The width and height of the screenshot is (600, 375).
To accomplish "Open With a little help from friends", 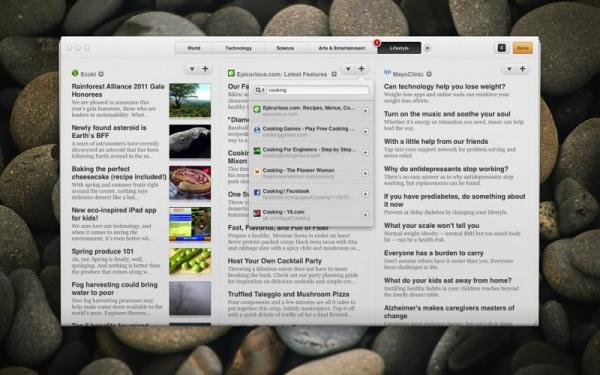I will tap(436, 142).
